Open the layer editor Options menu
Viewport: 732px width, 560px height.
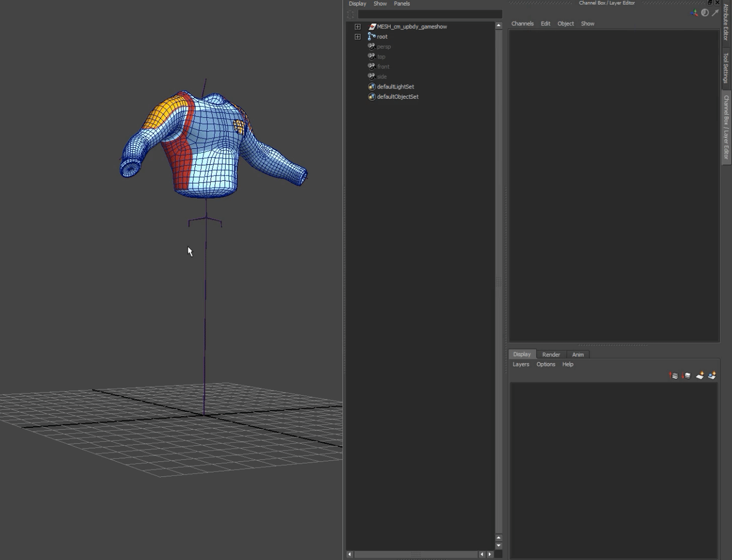click(546, 365)
